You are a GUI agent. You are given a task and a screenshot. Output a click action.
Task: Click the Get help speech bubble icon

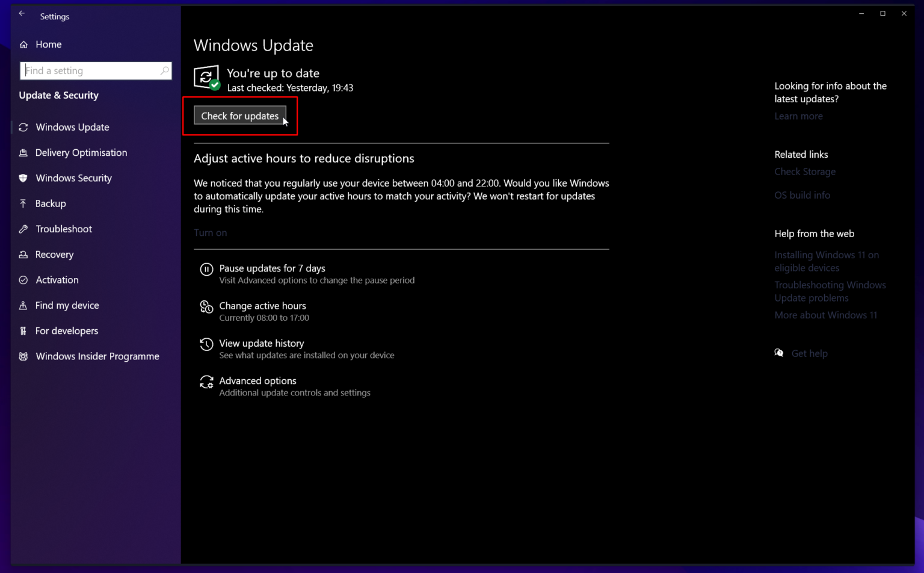pos(779,353)
